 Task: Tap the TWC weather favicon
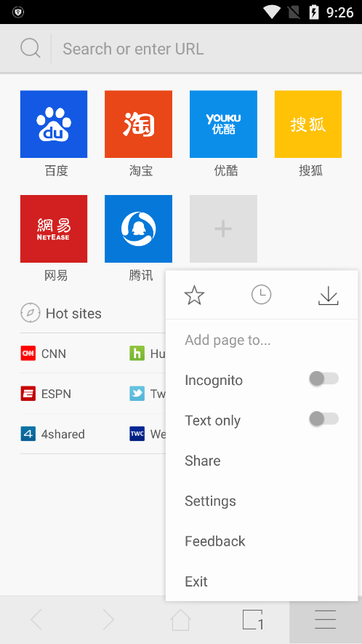[137, 434]
